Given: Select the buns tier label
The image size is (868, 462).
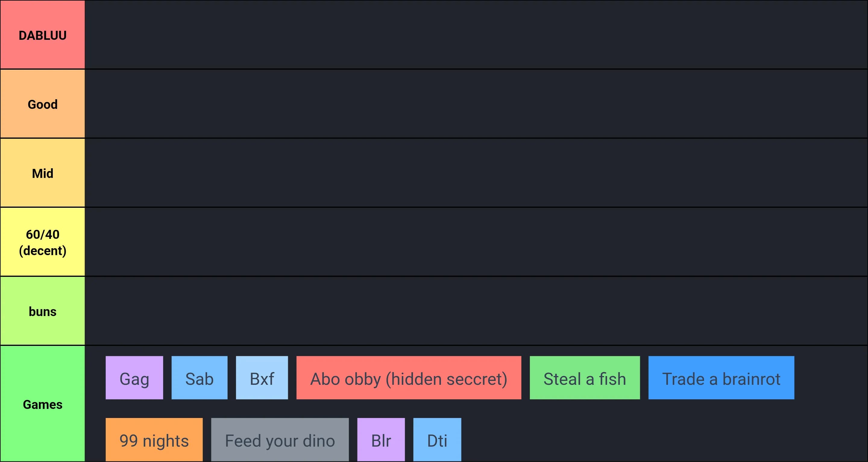Looking at the screenshot, I should pyautogui.click(x=42, y=311).
